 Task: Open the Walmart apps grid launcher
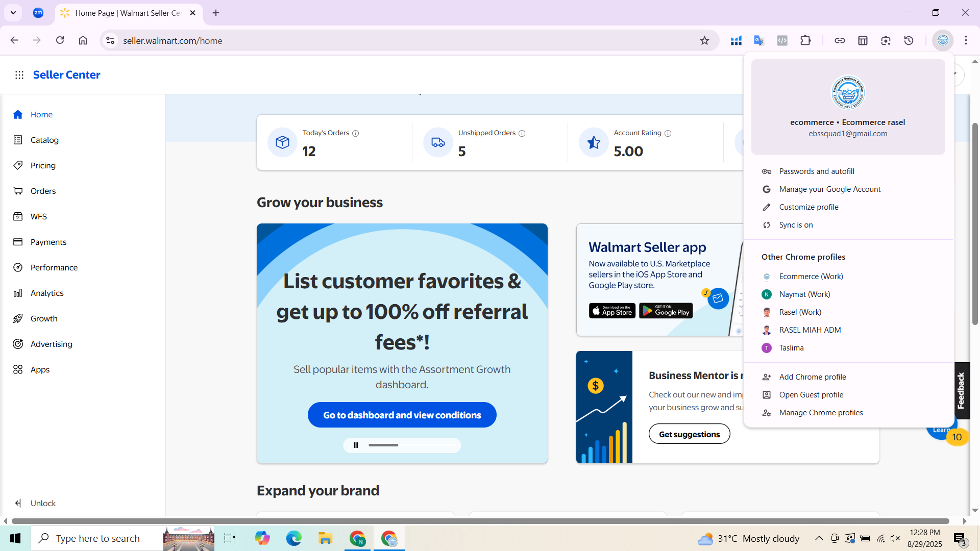click(19, 75)
